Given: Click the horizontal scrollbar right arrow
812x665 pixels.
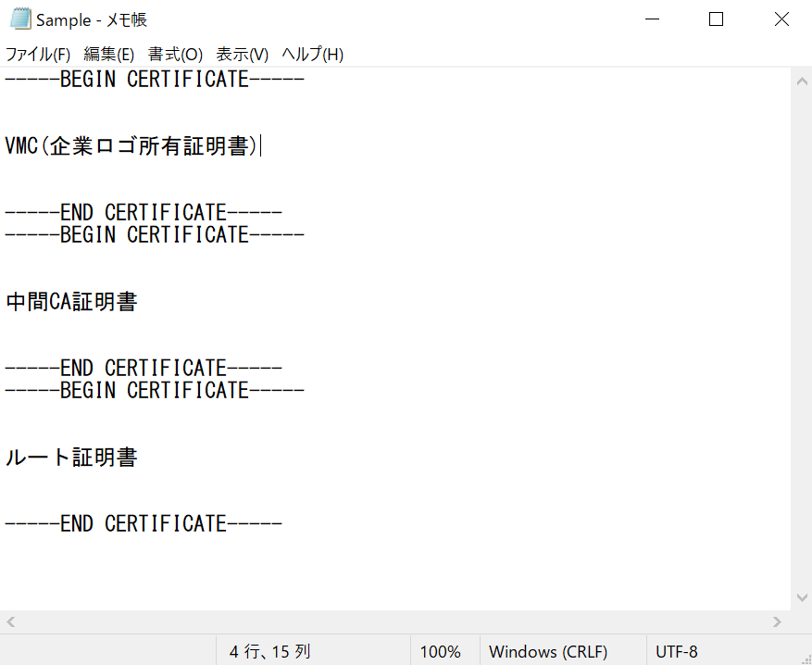Looking at the screenshot, I should tap(778, 621).
